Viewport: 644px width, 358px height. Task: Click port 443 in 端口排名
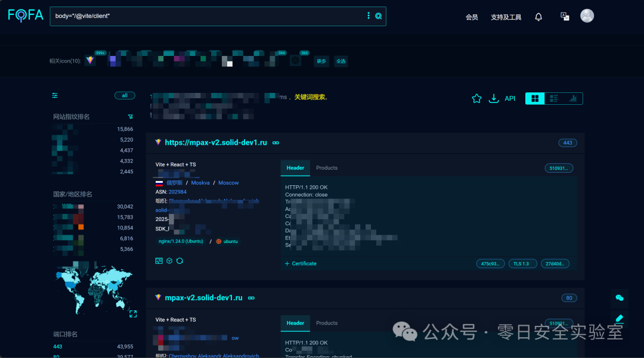(57, 347)
